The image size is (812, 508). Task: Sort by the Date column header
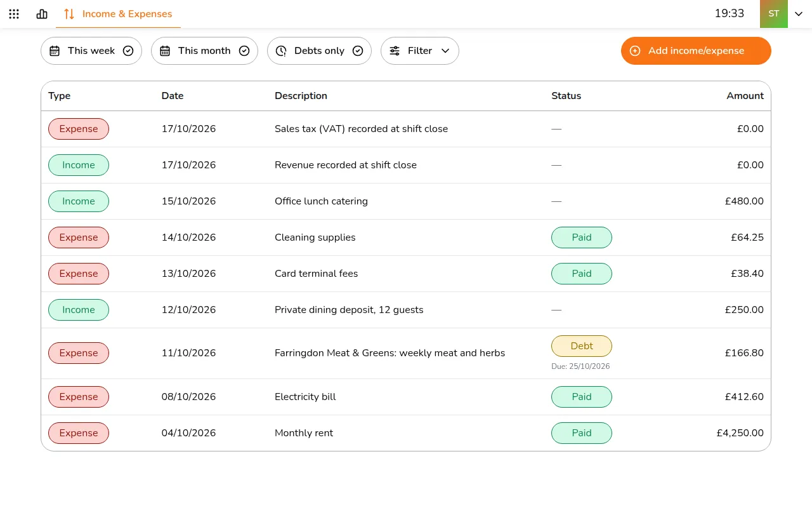tap(173, 96)
